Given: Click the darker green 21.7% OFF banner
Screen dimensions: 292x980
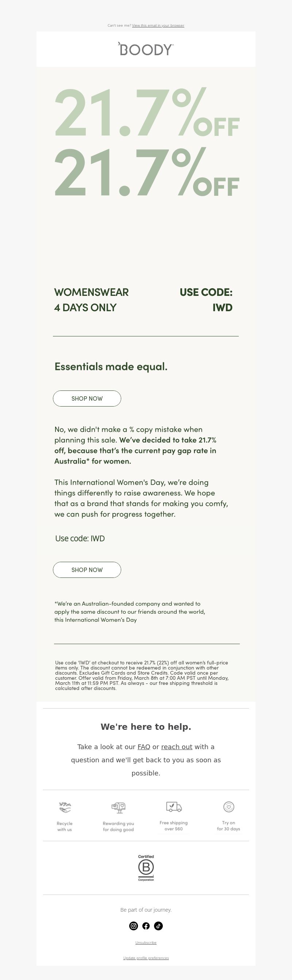Looking at the screenshot, I should pos(147,171).
